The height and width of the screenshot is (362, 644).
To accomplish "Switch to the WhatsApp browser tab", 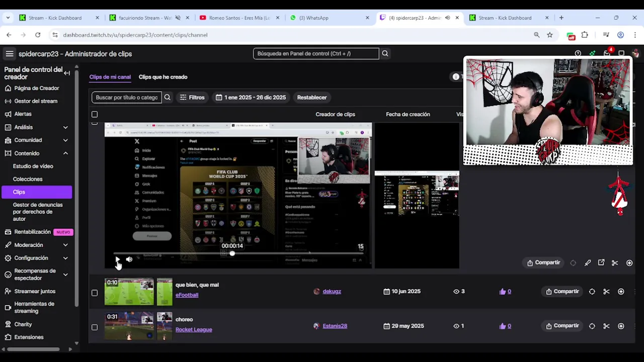I will pos(330,18).
